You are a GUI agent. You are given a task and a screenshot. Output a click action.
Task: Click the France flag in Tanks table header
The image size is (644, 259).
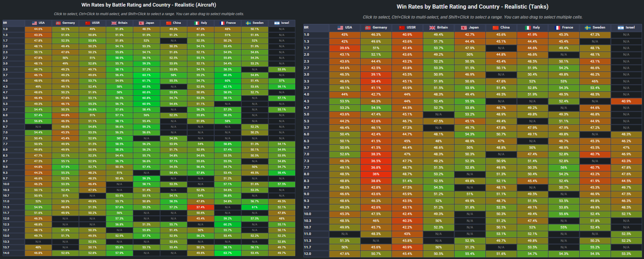[x=557, y=28]
